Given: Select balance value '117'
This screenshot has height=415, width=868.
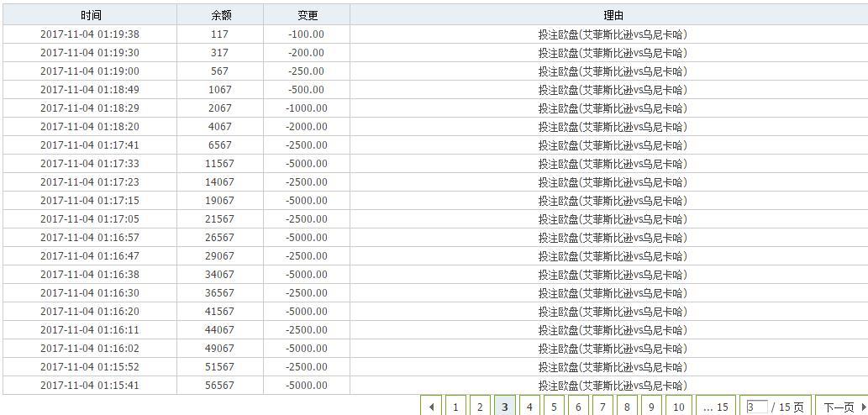Looking at the screenshot, I should (220, 34).
